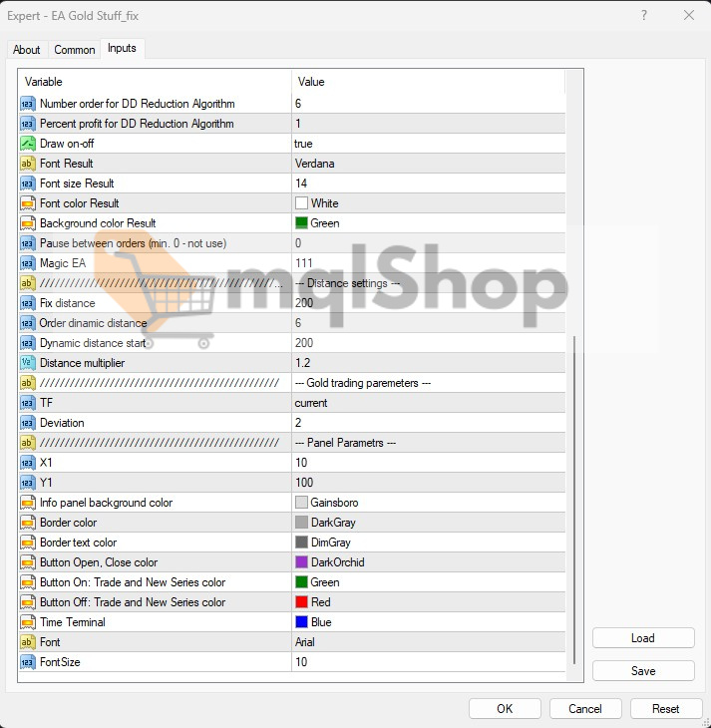This screenshot has height=728, width=711.
Task: Switch to the About tab
Action: click(x=27, y=50)
